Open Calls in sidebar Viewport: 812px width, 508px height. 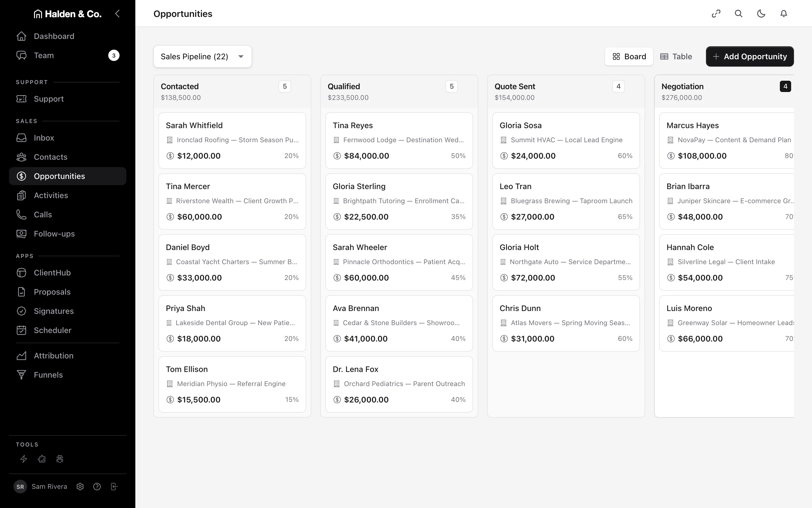point(67,214)
